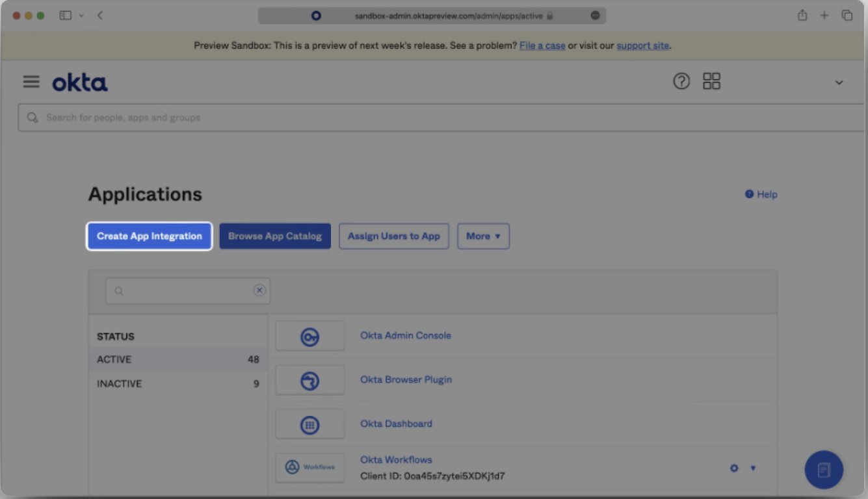This screenshot has height=499, width=868.
Task: Click the round dark icon at address bar's right end
Action: pyautogui.click(x=595, y=16)
